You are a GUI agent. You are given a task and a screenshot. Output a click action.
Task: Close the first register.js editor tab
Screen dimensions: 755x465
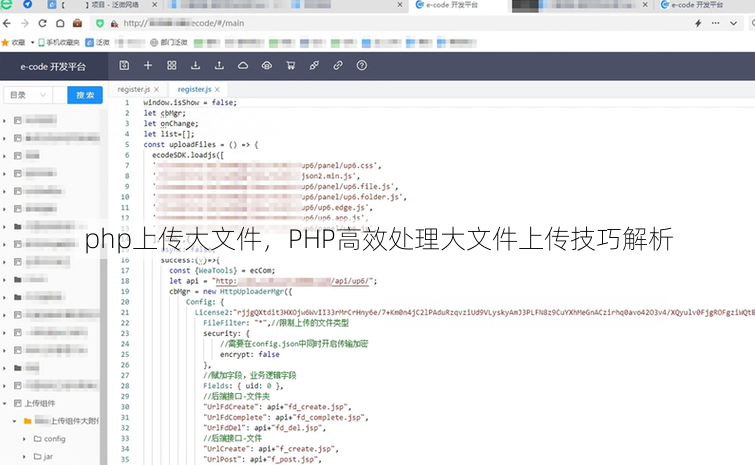156,90
